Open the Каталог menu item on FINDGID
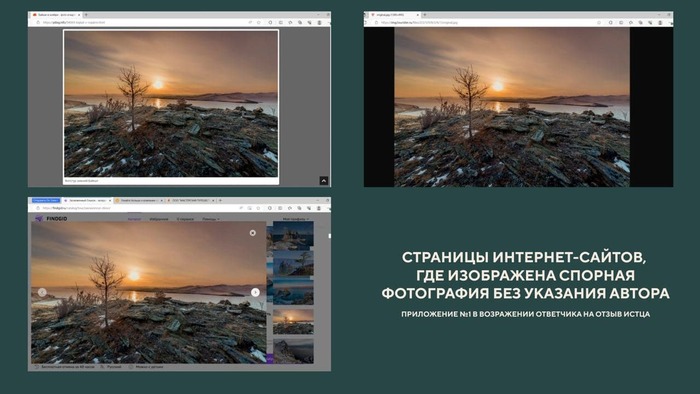Screen dimensions: 700x394 coord(134,219)
